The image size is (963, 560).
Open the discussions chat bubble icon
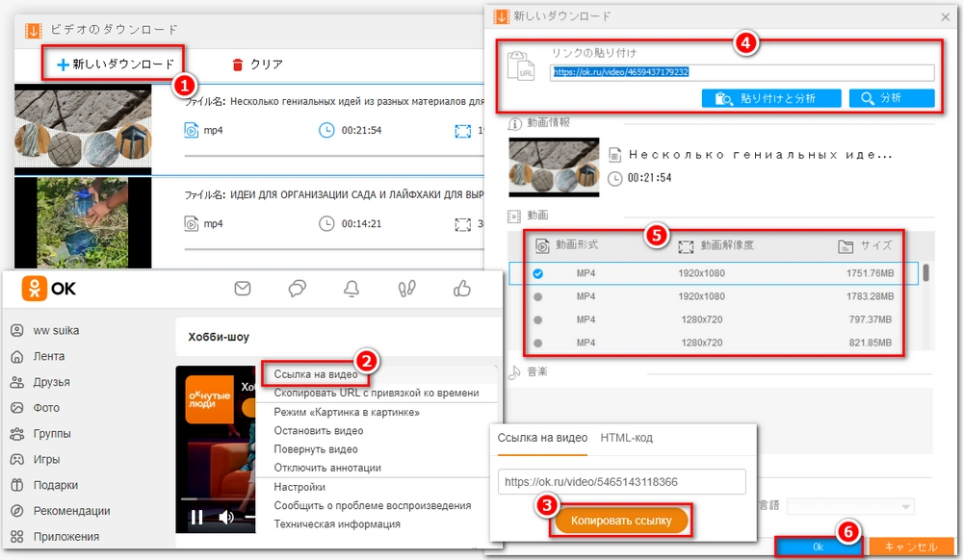click(298, 288)
